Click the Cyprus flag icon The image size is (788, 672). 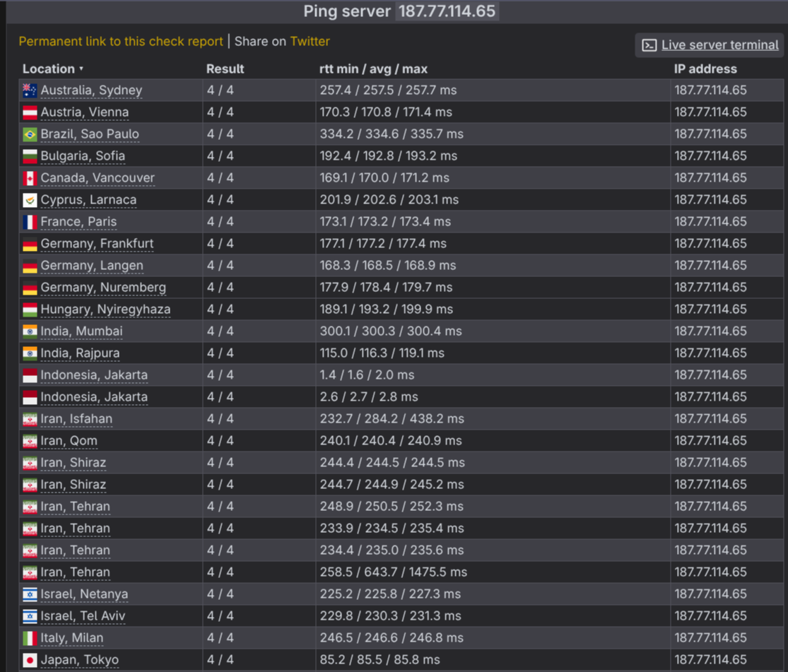pos(30,200)
